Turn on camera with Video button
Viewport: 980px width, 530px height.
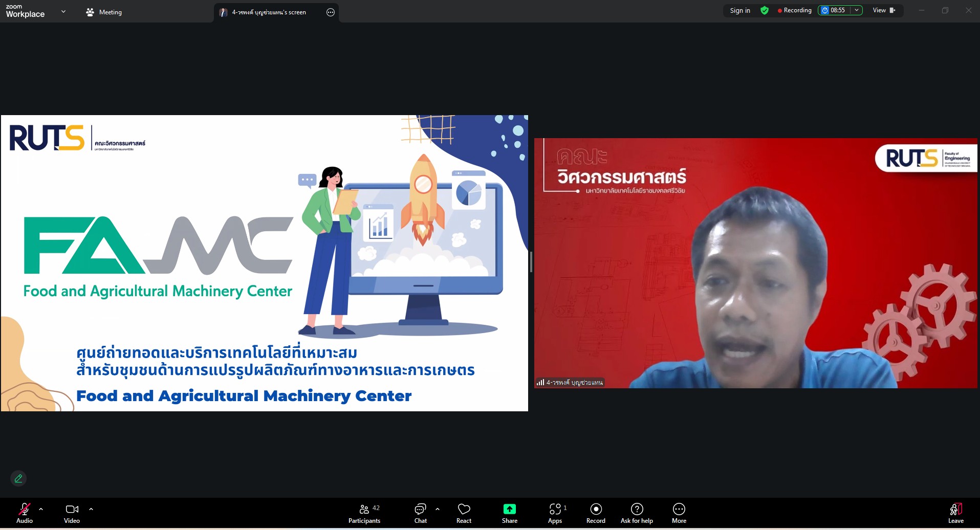pyautogui.click(x=72, y=513)
